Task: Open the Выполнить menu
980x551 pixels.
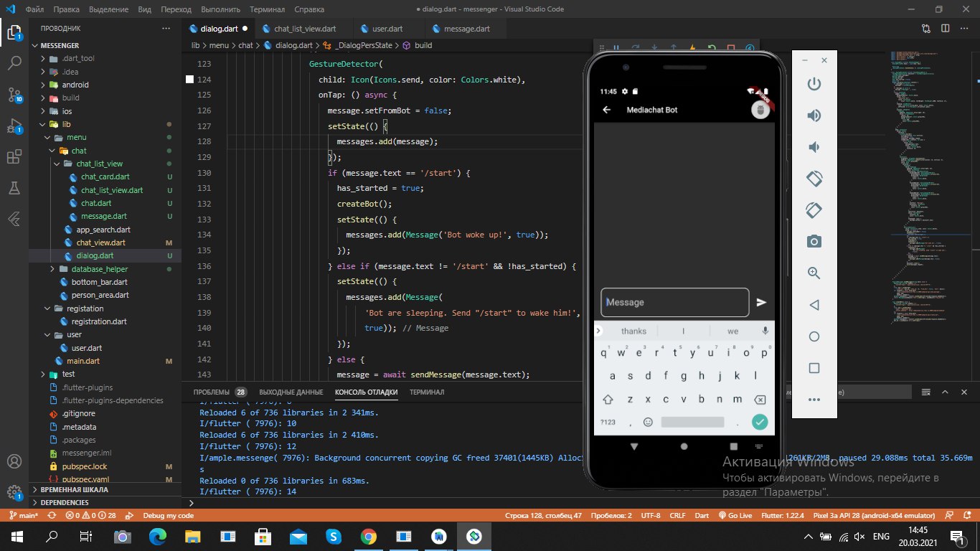Action: tap(221, 9)
